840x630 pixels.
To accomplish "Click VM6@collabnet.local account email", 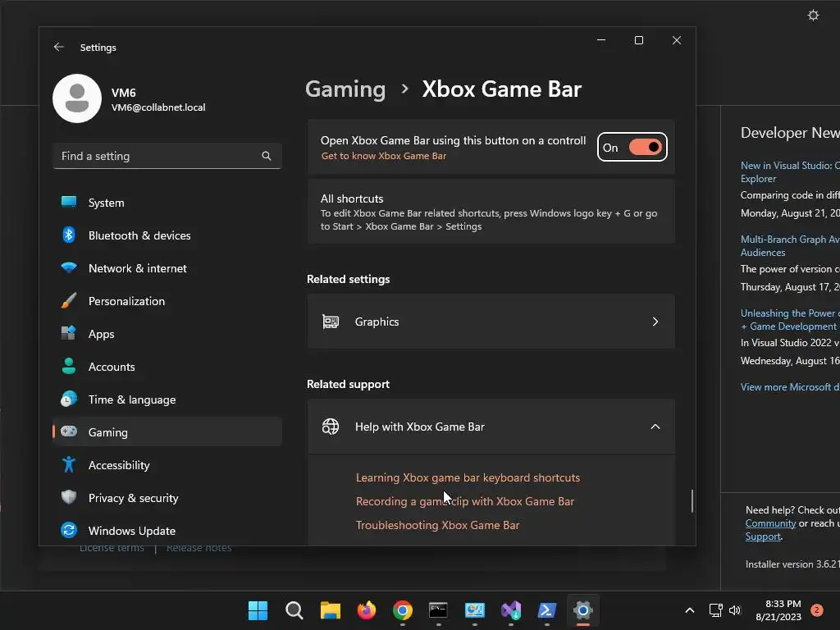I will pyautogui.click(x=158, y=107).
